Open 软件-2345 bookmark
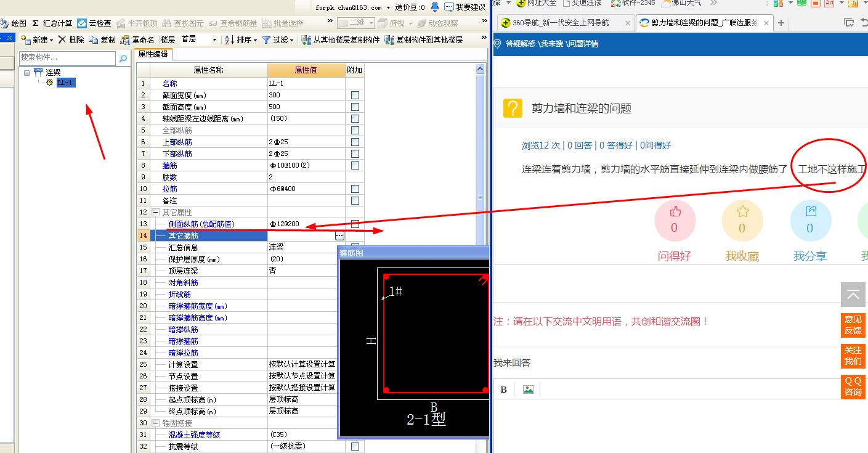 pyautogui.click(x=633, y=3)
